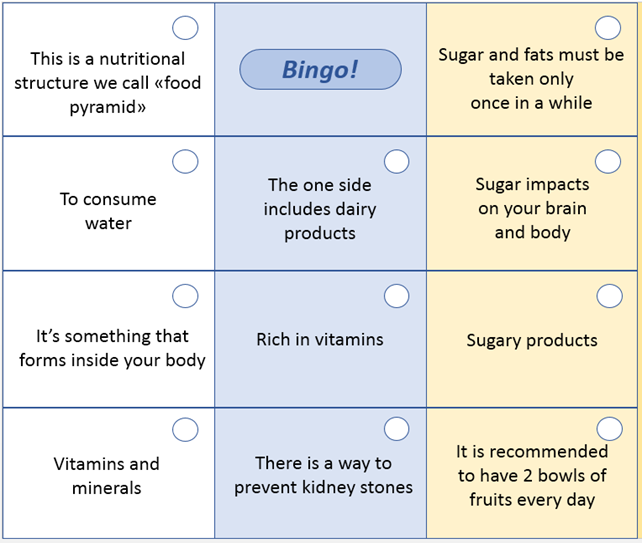Click 'The one side includes dairy products' text
Viewport: 643px width, 544px height.
click(320, 209)
